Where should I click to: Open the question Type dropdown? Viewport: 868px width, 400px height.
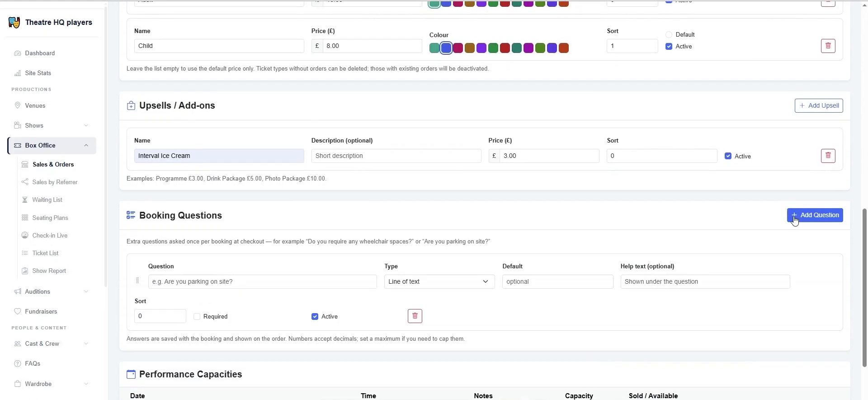pyautogui.click(x=439, y=281)
